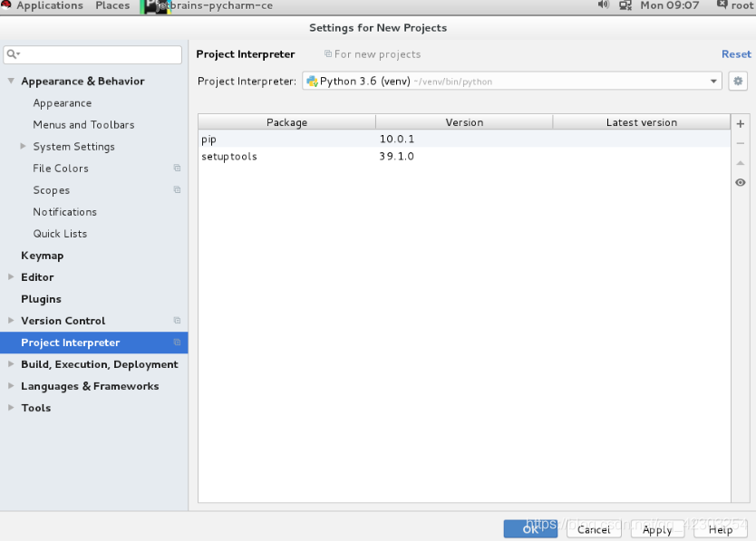Click the OK button

(530, 529)
